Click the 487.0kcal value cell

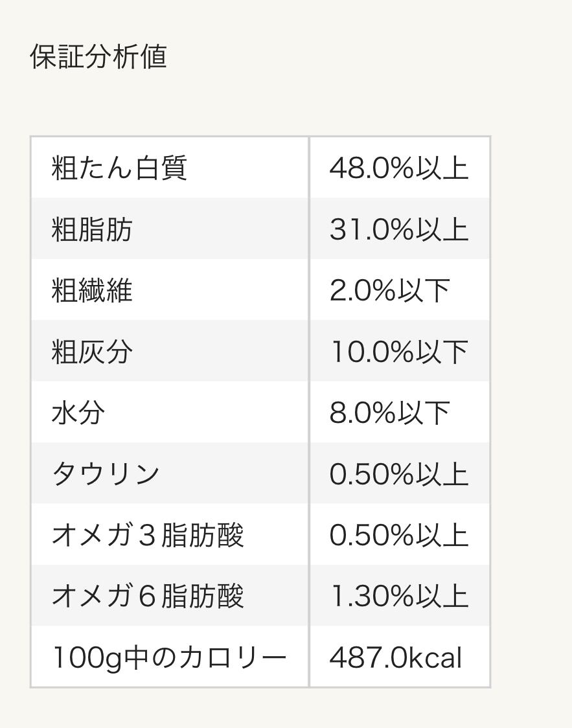tap(395, 657)
